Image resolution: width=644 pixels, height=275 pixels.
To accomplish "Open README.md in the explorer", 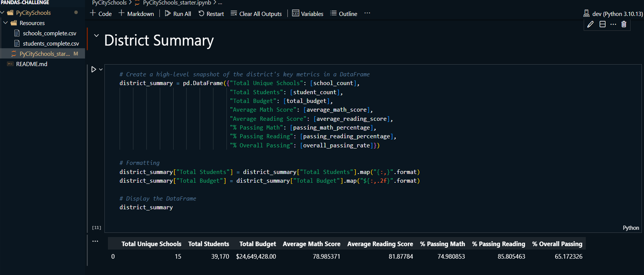I will coord(31,64).
